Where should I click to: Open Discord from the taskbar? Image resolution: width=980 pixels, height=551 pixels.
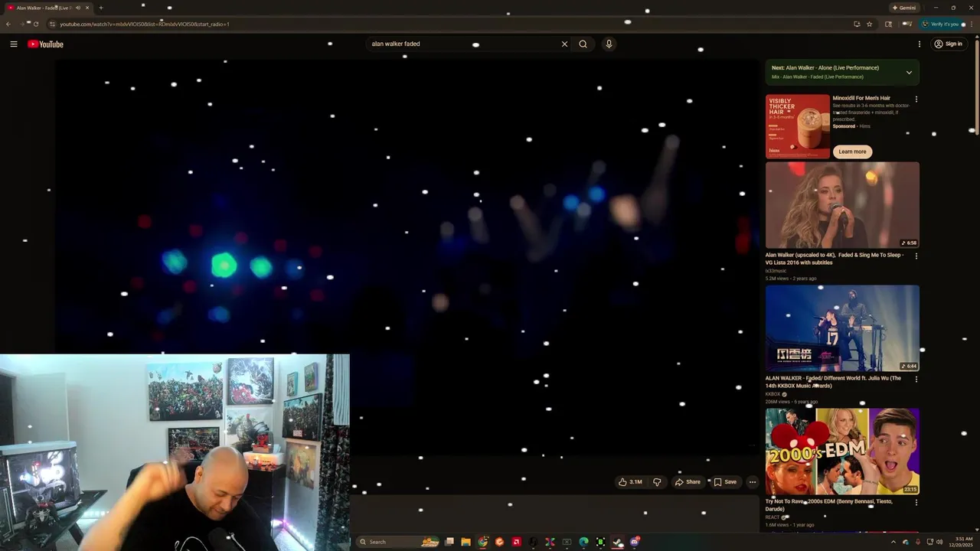pos(635,542)
